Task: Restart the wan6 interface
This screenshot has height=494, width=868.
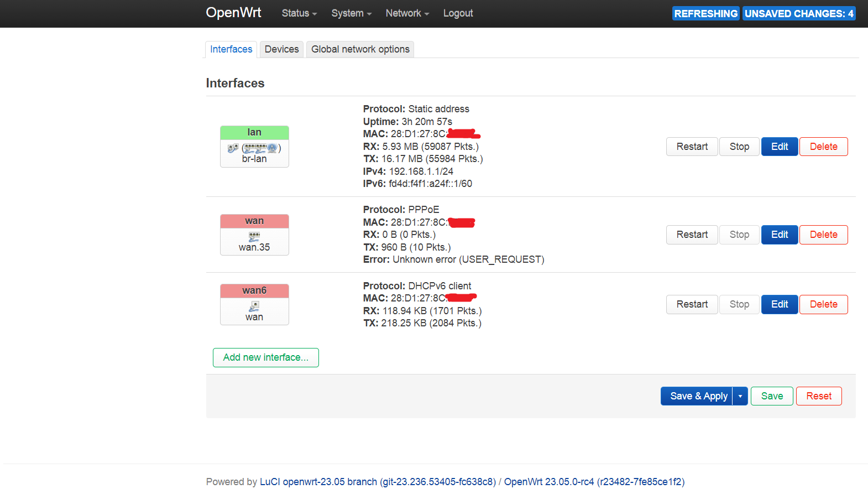Action: click(692, 304)
